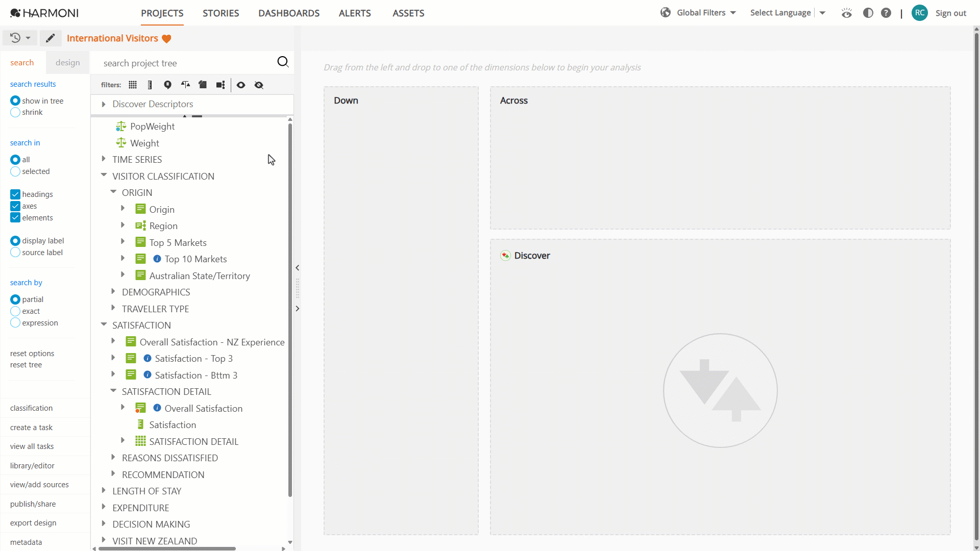Click info icon beside Overall Satisfaction
980x551 pixels.
157,408
